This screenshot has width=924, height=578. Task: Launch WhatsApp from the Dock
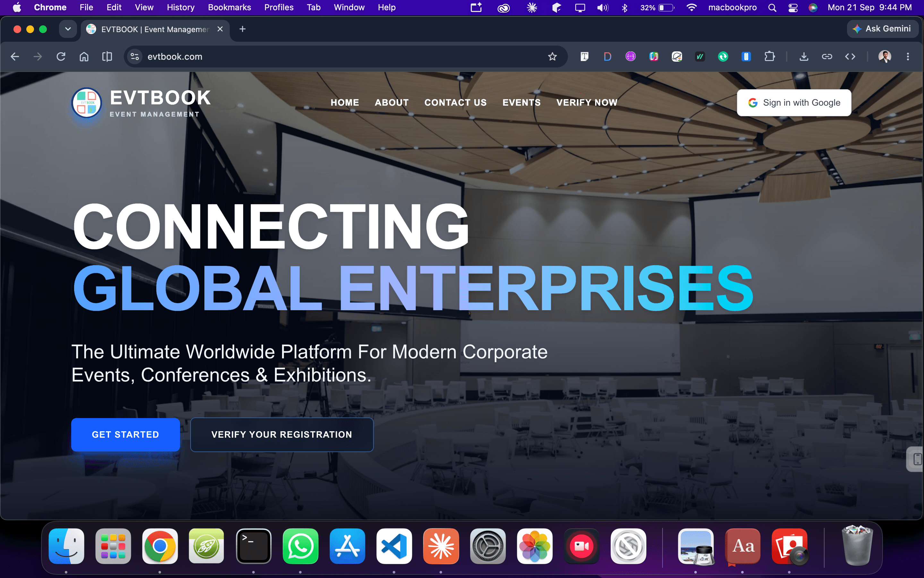[x=301, y=546]
